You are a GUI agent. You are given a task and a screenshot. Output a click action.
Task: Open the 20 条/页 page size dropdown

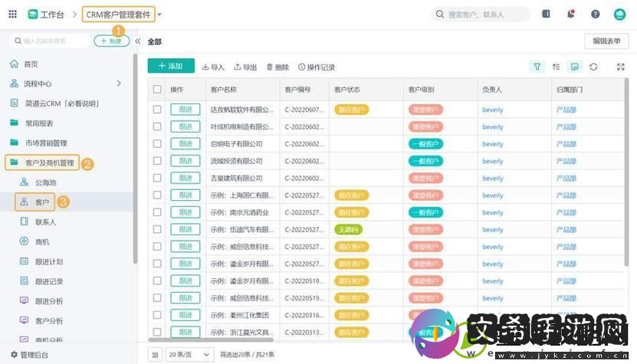189,355
